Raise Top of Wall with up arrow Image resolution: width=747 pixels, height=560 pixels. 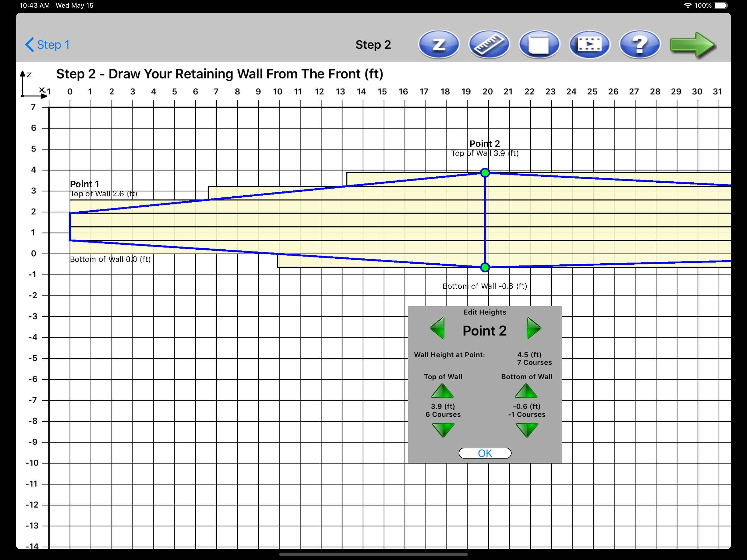442,391
